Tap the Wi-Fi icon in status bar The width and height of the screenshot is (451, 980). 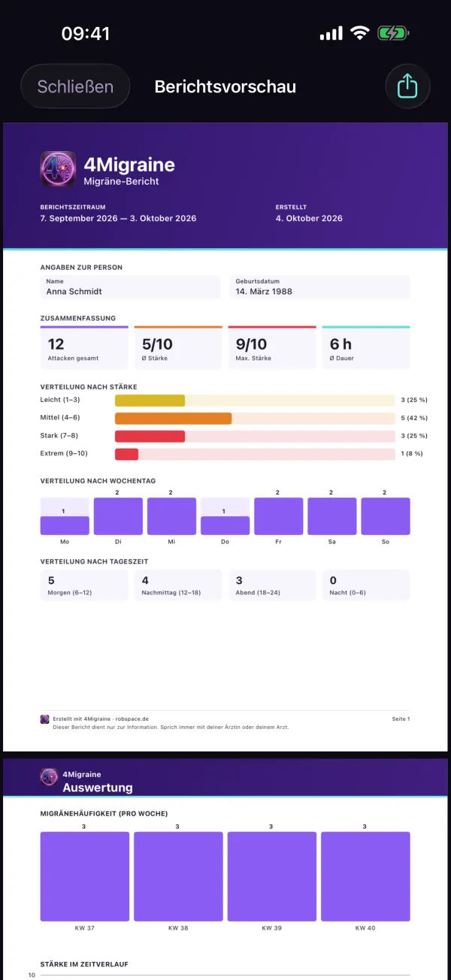[360, 33]
